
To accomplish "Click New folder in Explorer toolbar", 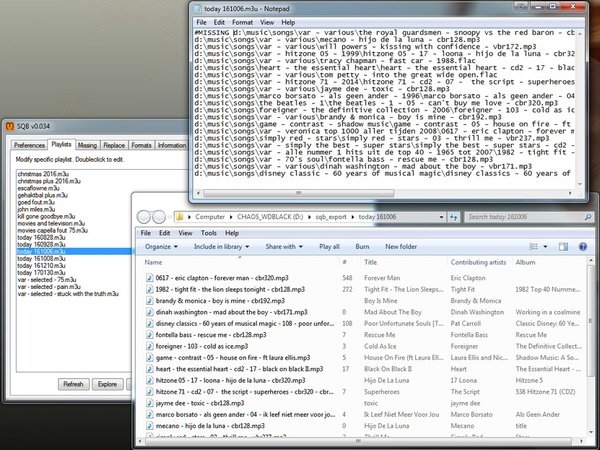I will pyautogui.click(x=401, y=246).
